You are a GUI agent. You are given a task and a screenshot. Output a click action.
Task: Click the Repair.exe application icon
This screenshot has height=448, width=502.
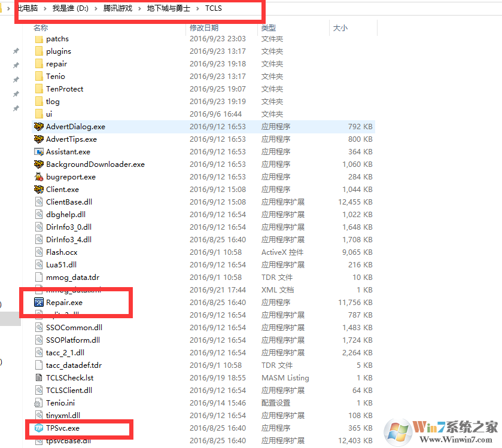(39, 303)
